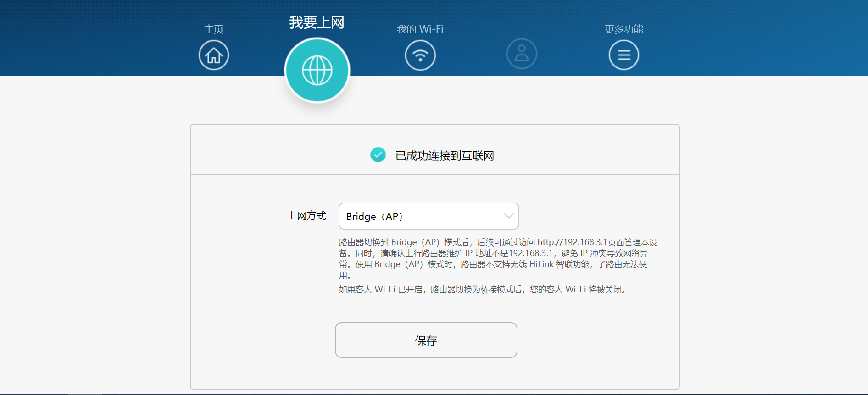Open the Bridge (AP) mode dropdown
Screen dimensions: 868x395
pyautogui.click(x=428, y=216)
